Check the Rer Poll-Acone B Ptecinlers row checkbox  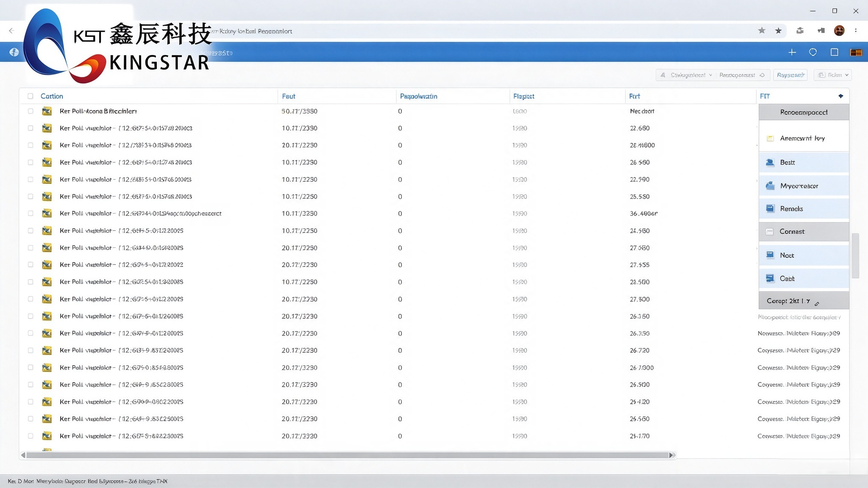pos(31,111)
